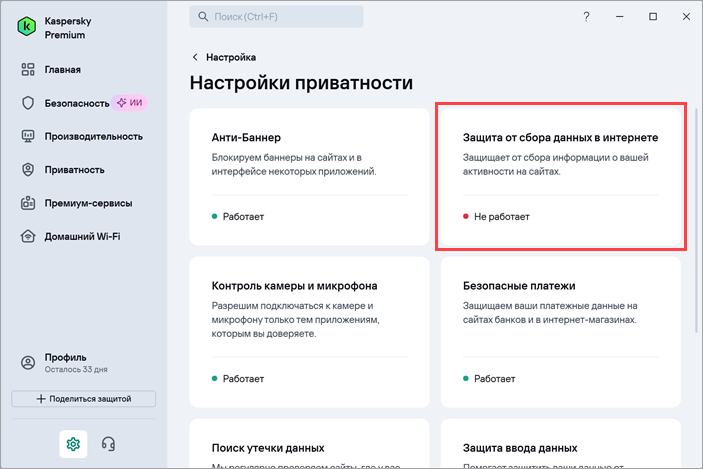
Task: Maximize the Kaspersky window
Action: (x=653, y=17)
